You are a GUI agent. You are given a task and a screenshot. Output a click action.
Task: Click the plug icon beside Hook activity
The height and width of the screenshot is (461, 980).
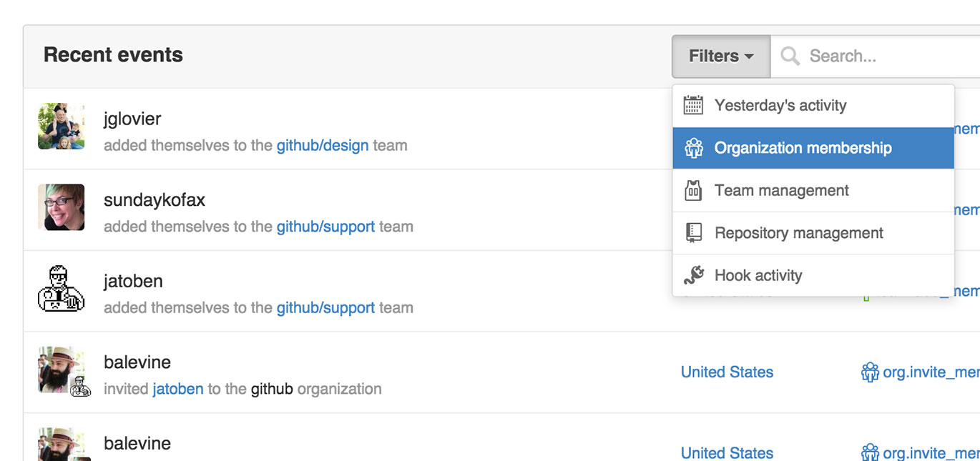693,275
